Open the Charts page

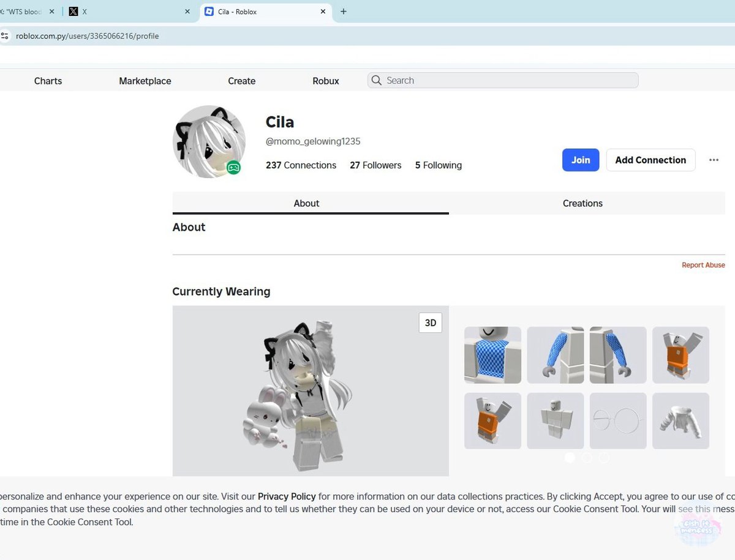click(48, 81)
